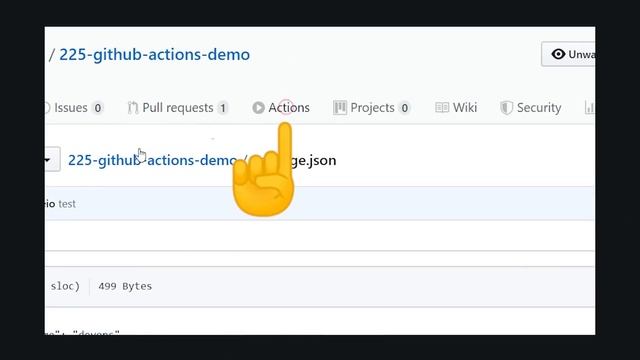Switch to the Issues tab
The width and height of the screenshot is (640, 360).
74,108
